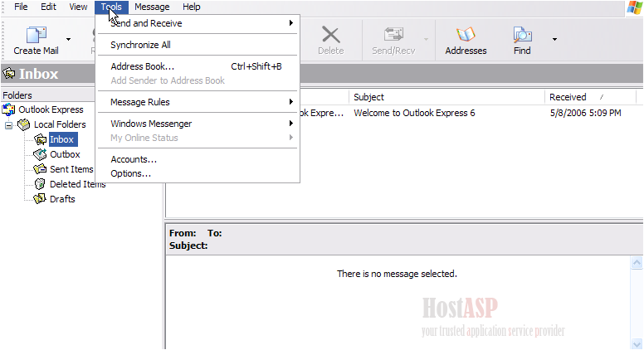This screenshot has width=644, height=350.
Task: Select Local Folders in folder tree
Action: [60, 124]
